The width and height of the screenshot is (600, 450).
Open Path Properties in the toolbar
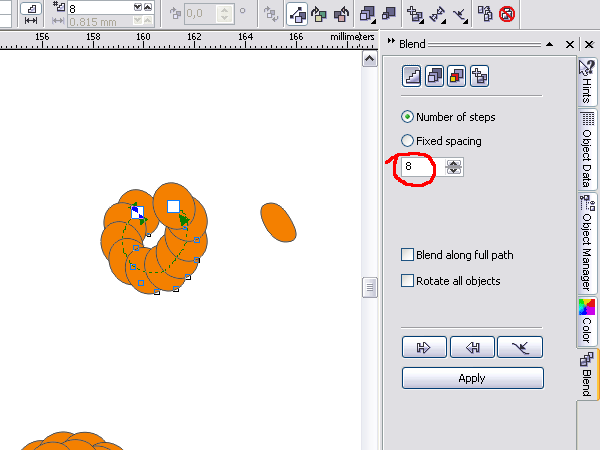[x=460, y=15]
